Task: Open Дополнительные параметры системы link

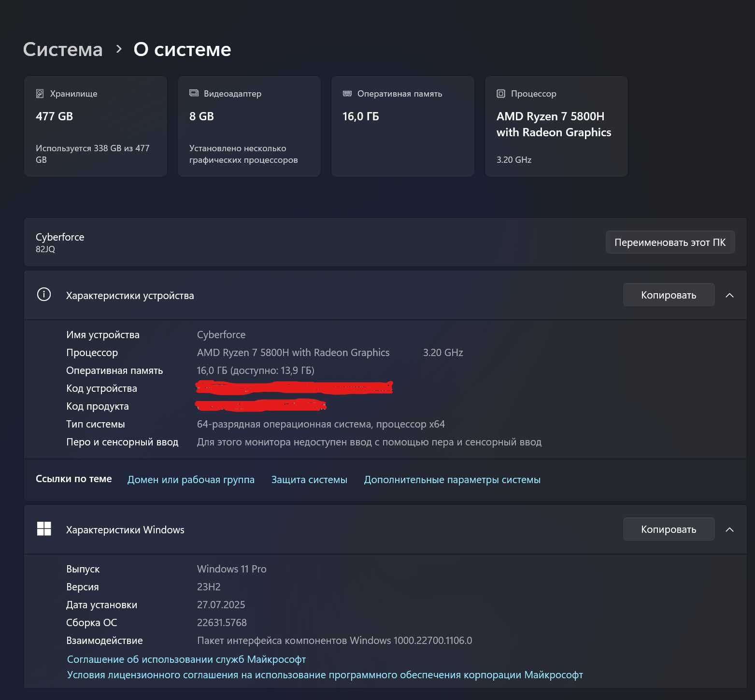Action: click(x=452, y=480)
